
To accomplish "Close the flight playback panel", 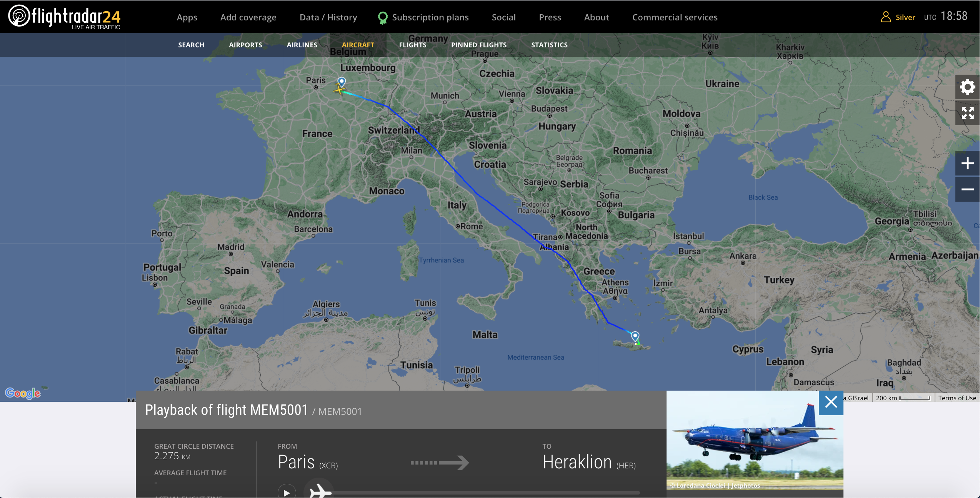I will tap(831, 402).
